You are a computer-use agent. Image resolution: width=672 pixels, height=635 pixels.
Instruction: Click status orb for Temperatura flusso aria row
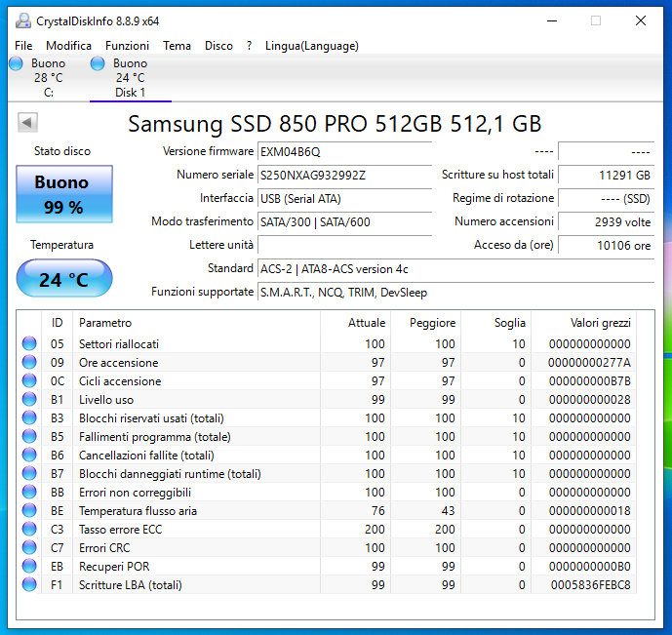pos(29,510)
